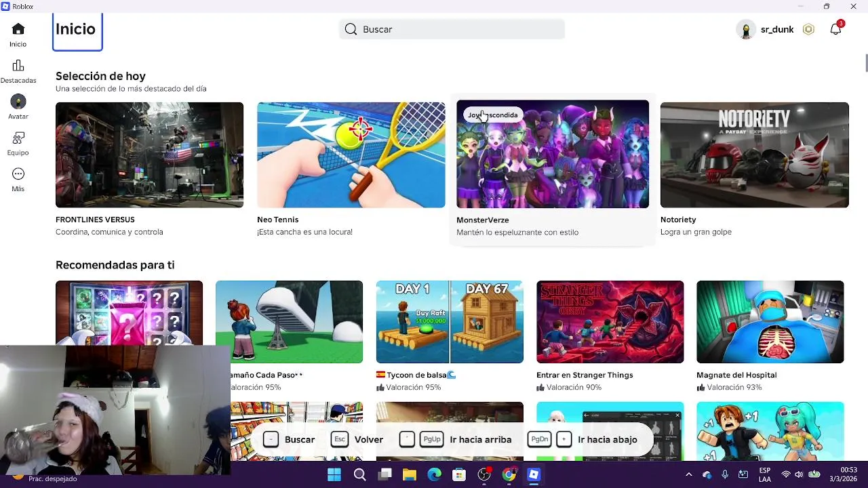The height and width of the screenshot is (488, 868).
Task: Open the Tycoon de balsa thumbnail
Action: 450,322
